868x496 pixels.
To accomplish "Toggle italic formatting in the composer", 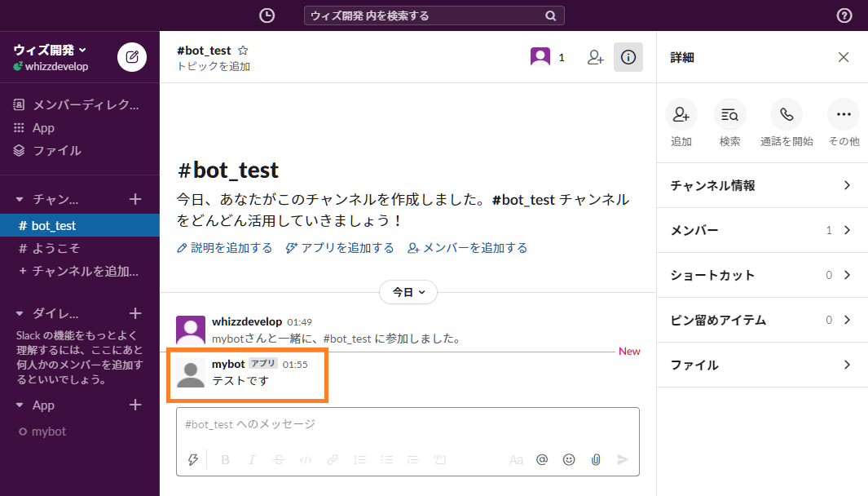I will tap(252, 459).
